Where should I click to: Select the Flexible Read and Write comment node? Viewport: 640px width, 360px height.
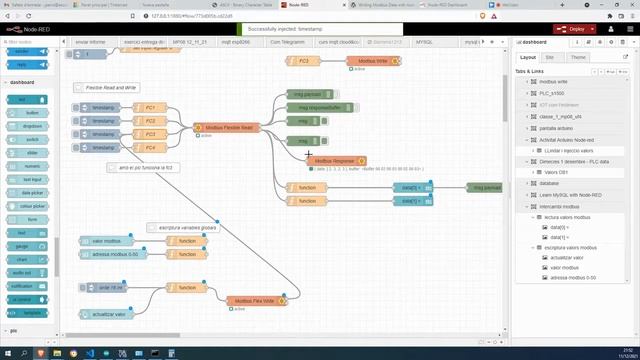click(107, 88)
